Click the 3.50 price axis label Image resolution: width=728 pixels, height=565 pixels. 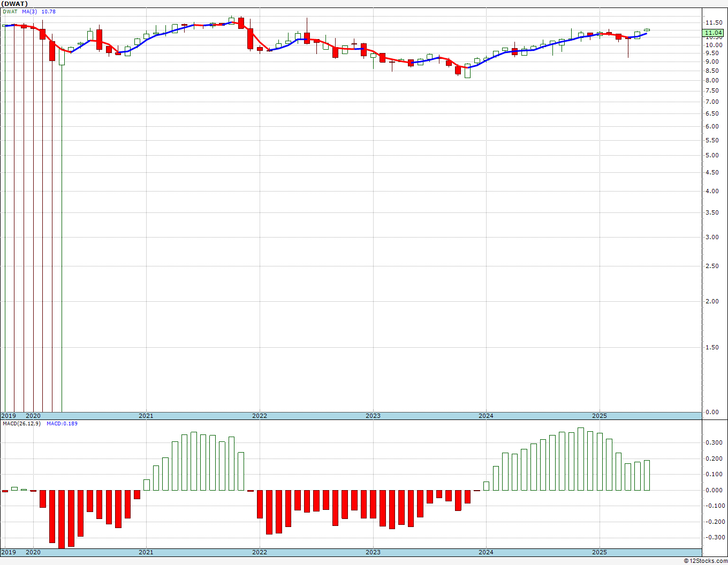coord(712,213)
